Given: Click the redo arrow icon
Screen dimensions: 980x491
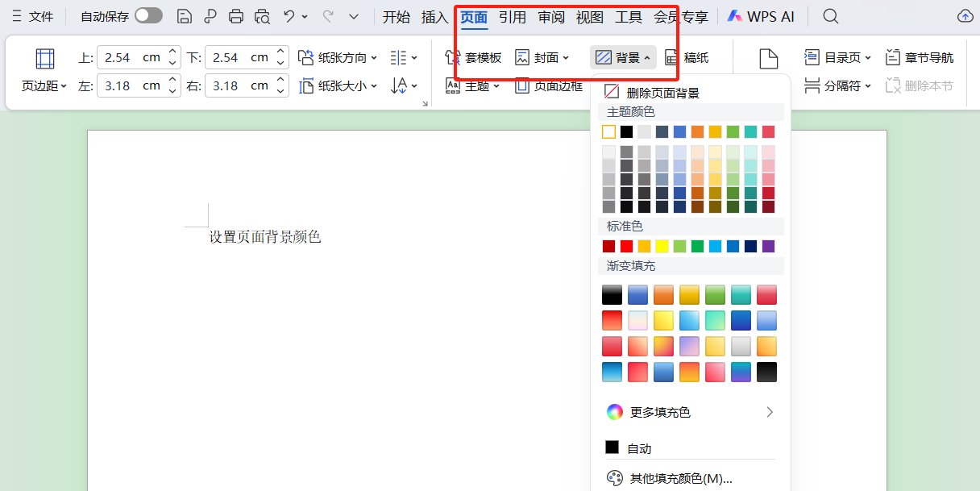Looking at the screenshot, I should (327, 16).
